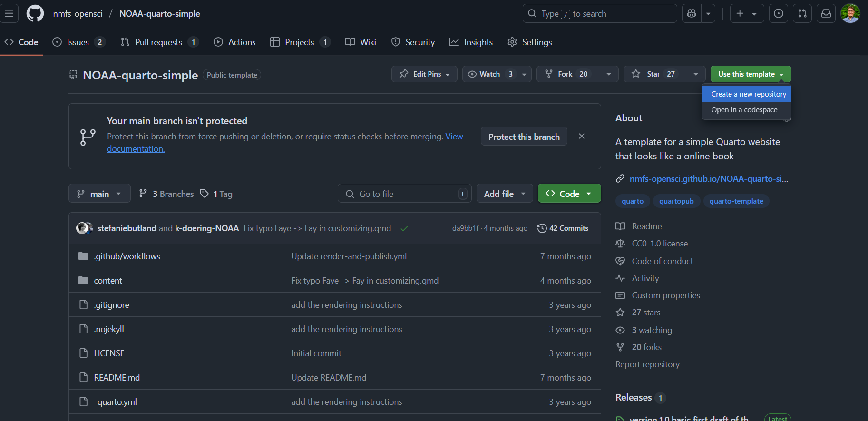This screenshot has height=421, width=868.
Task: Go to GitHub home via Octocat logo
Action: coord(35,13)
